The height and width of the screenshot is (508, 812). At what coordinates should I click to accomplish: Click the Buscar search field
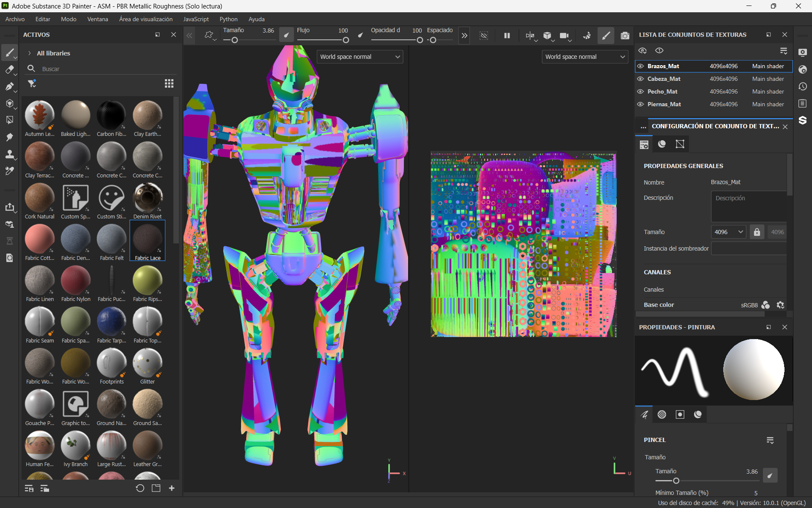[106, 69]
